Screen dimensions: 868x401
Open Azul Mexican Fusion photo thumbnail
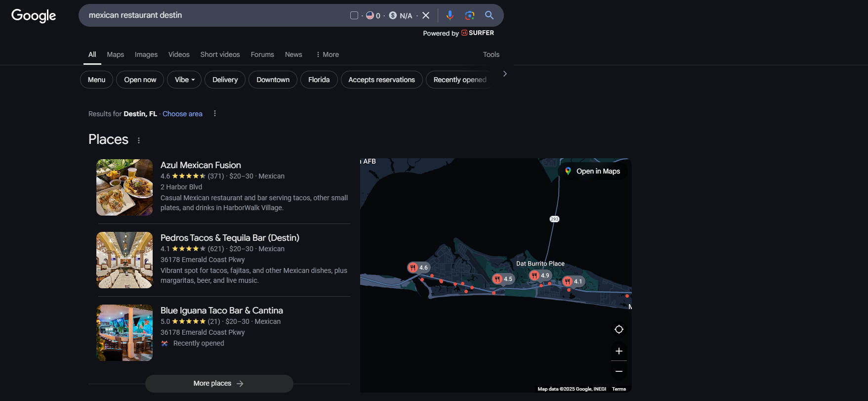(124, 187)
